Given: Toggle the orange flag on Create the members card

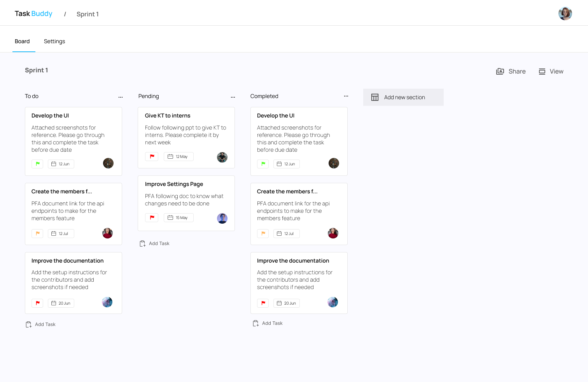Looking at the screenshot, I should click(x=37, y=233).
